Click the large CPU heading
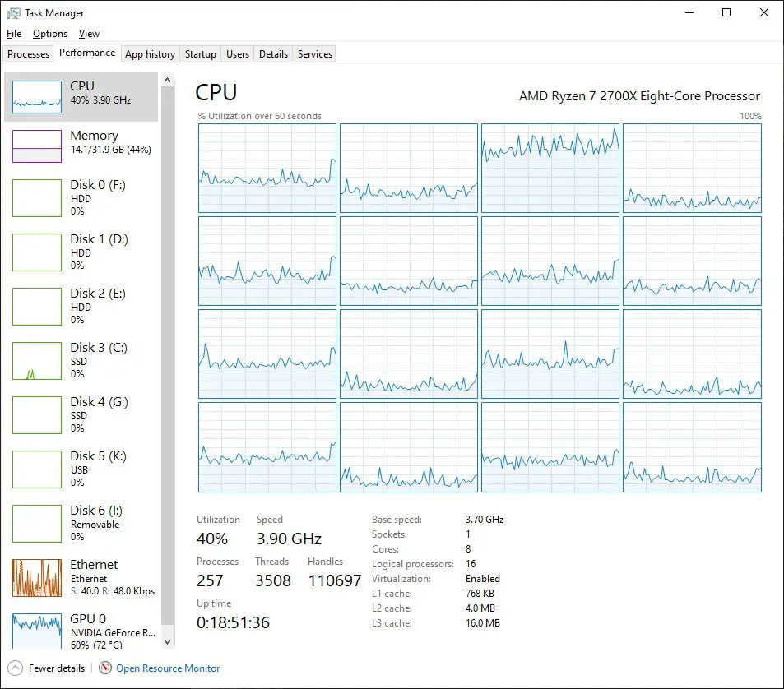Screen dimensions: 784x689 point(216,92)
